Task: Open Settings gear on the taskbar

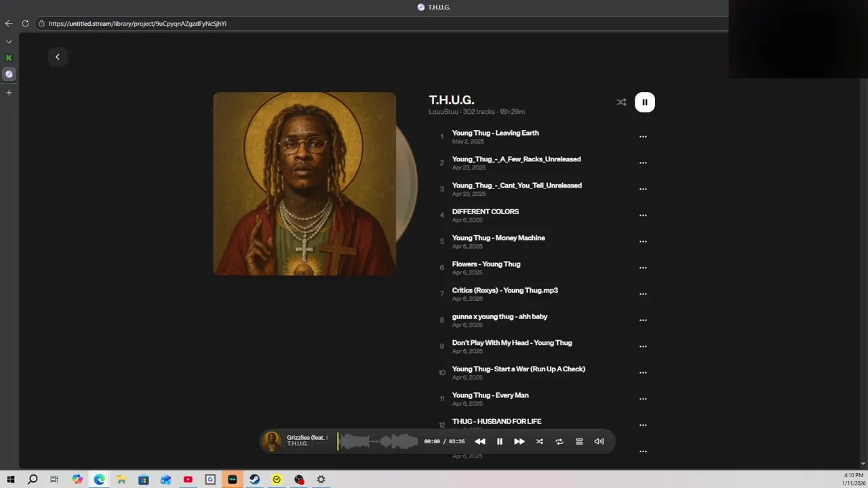Action: pyautogui.click(x=321, y=479)
